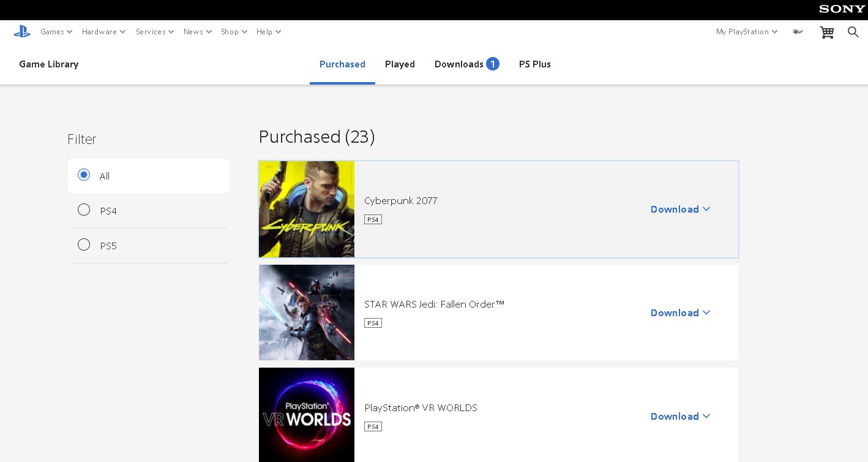Click the PS4 tag under PlayStation VR WORLDS
Screen dimensions: 868x462
click(x=373, y=426)
